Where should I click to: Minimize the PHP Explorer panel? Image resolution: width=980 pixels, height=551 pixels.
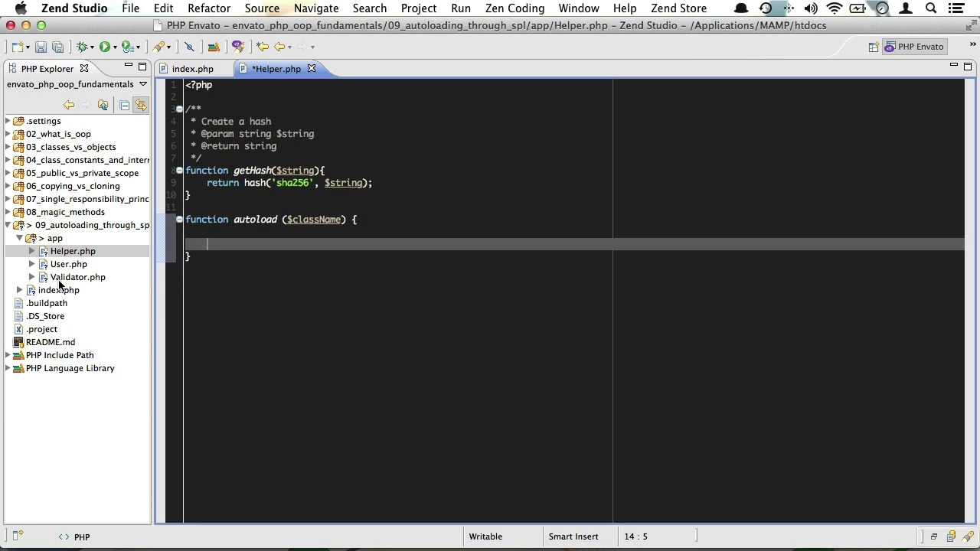[x=128, y=67]
